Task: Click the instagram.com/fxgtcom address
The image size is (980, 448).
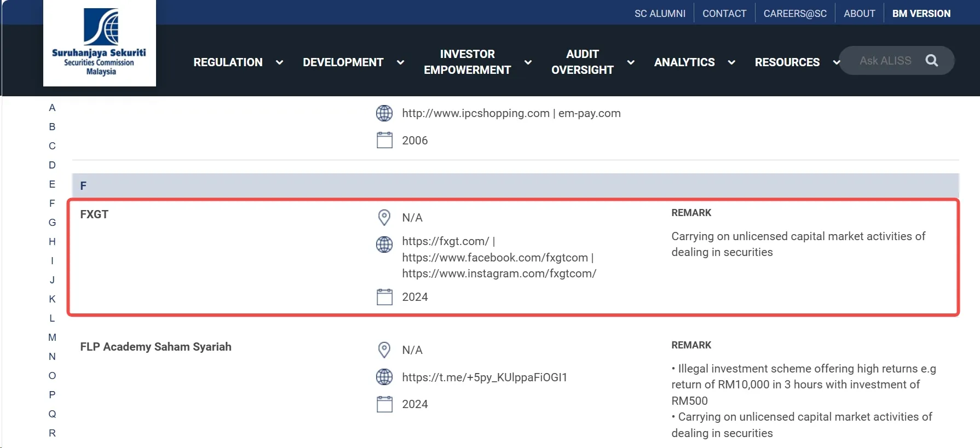Action: coord(499,274)
